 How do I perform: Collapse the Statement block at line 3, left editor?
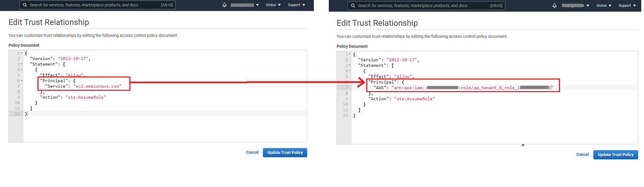[x=22, y=64]
